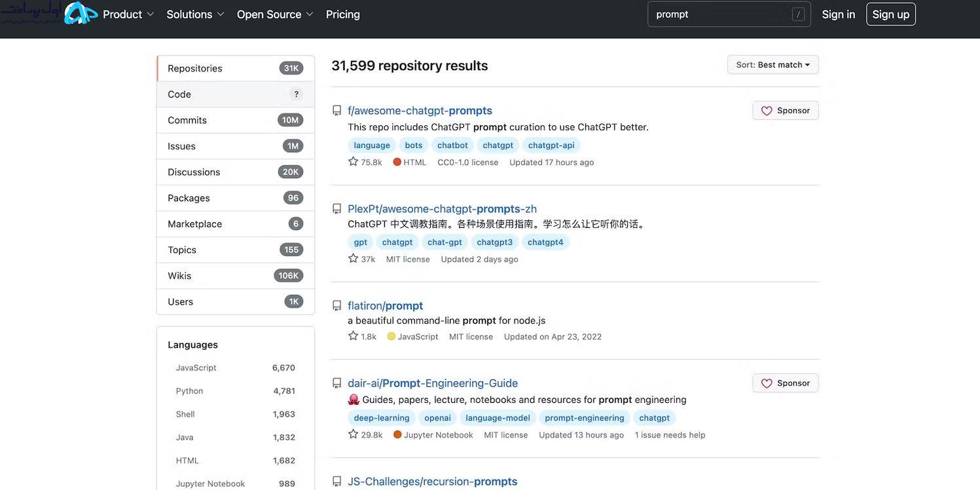This screenshot has height=490, width=980.
Task: Open the Sort: Best match dropdown
Action: (772, 65)
